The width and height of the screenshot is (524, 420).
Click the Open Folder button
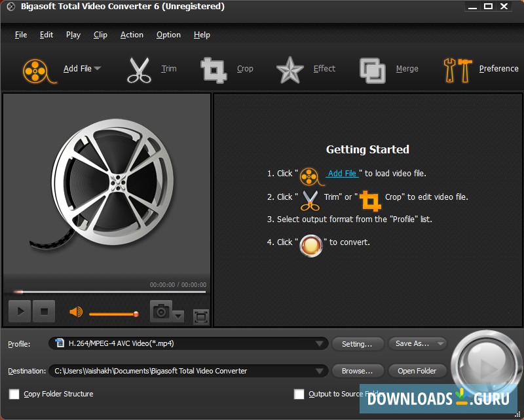click(x=417, y=371)
